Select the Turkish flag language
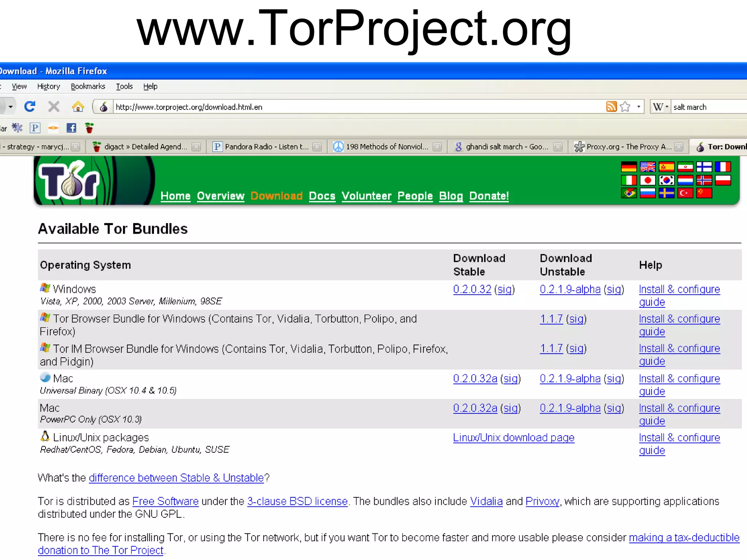 tap(685, 193)
